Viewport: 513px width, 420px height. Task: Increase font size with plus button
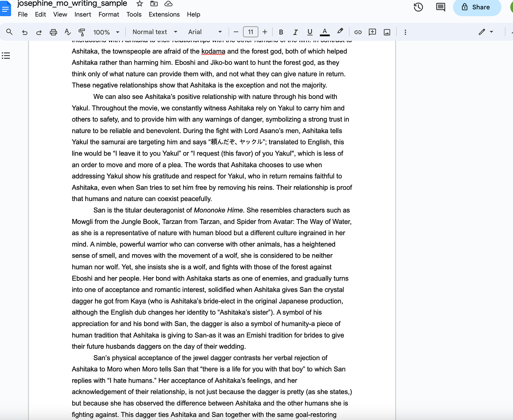point(265,32)
